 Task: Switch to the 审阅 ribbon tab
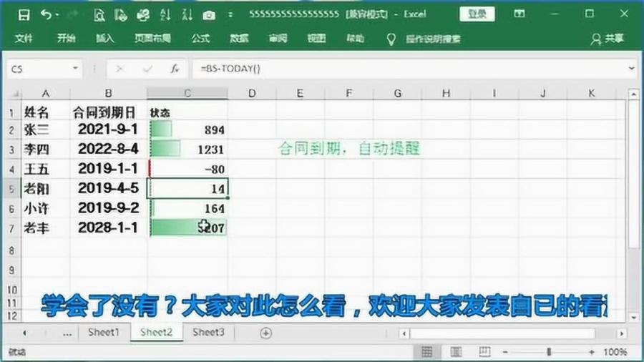click(278, 39)
